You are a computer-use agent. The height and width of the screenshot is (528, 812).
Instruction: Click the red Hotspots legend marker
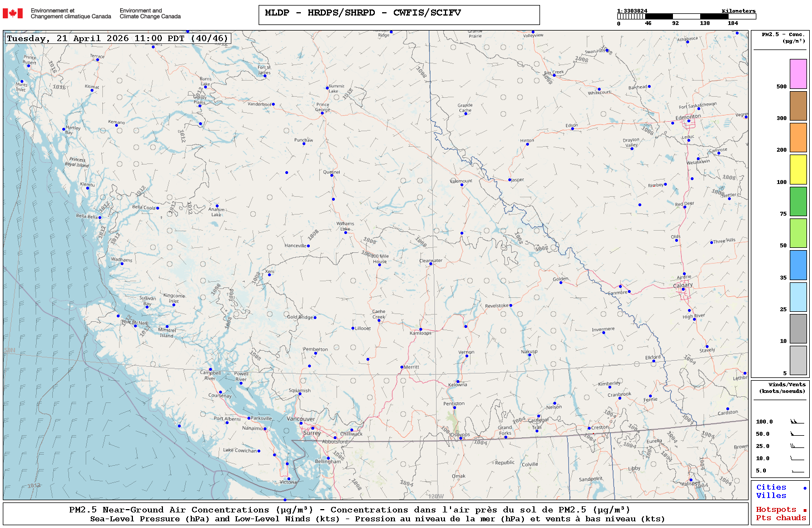(x=805, y=510)
